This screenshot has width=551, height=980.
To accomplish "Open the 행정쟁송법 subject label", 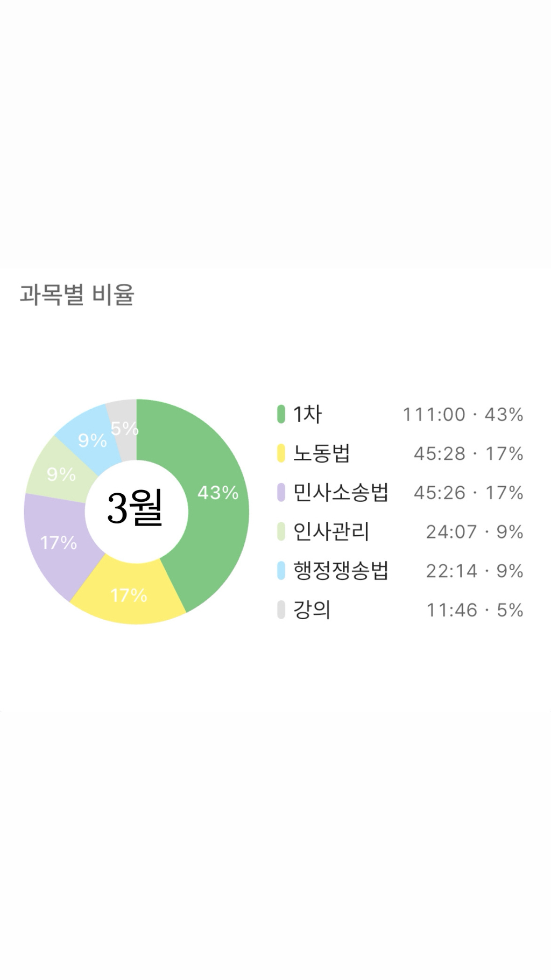I will 340,570.
